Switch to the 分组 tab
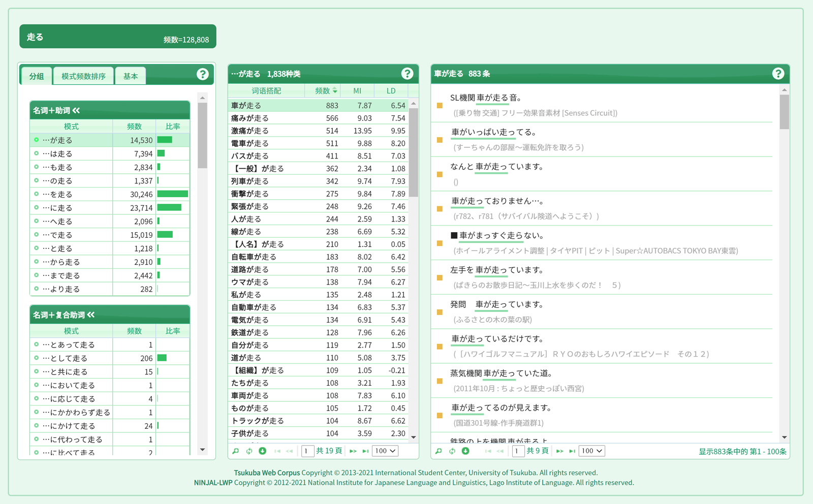This screenshot has width=813, height=504. (37, 76)
